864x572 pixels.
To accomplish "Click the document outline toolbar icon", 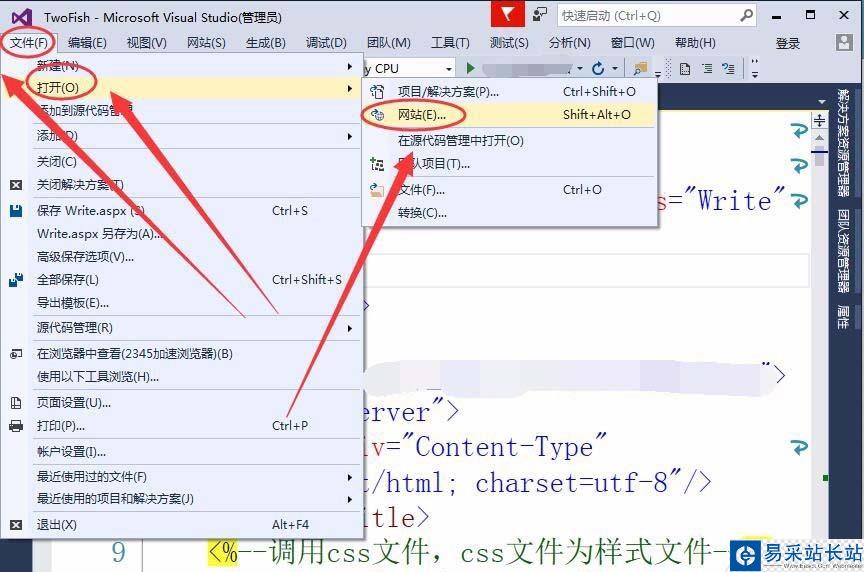I will tap(685, 69).
